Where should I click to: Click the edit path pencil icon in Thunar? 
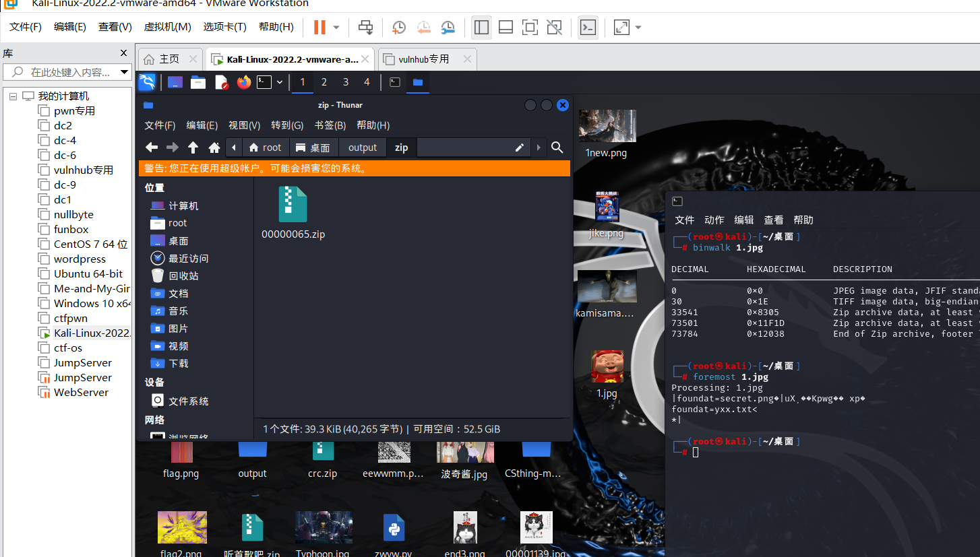520,148
